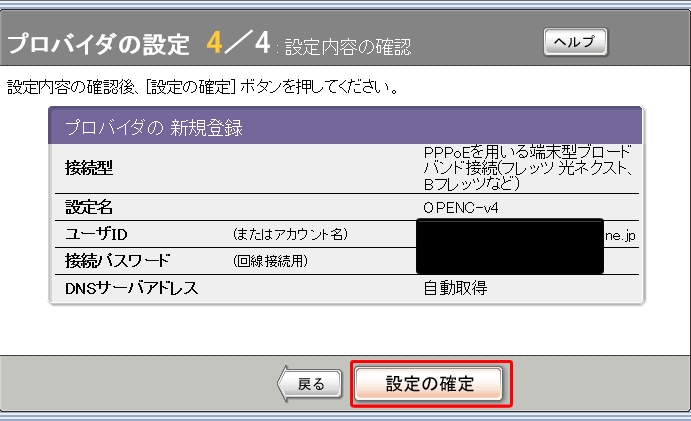Click the (またはアカウント名) note text
691x421 pixels.
pyautogui.click(x=289, y=234)
